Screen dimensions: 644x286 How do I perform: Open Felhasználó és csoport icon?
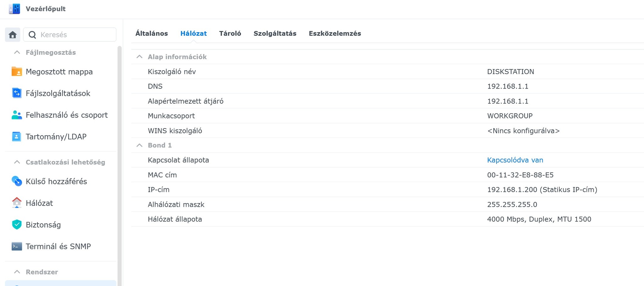[x=17, y=115]
